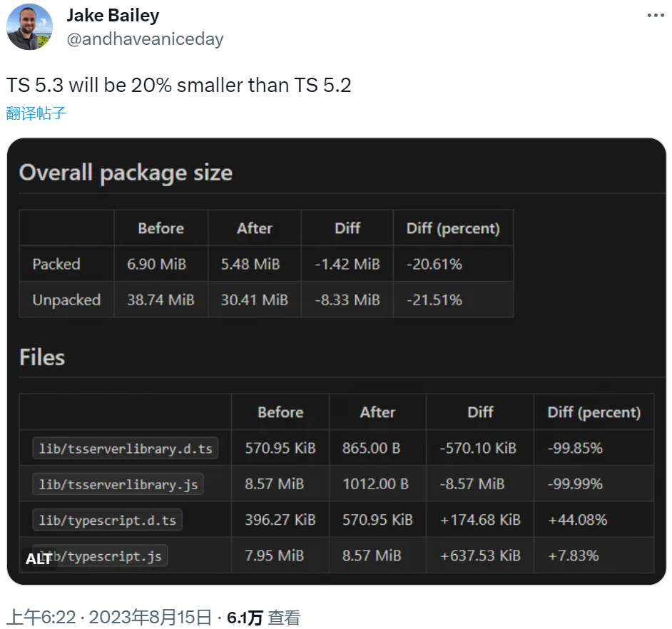Click the -20.61% diff percent cell

click(x=434, y=264)
